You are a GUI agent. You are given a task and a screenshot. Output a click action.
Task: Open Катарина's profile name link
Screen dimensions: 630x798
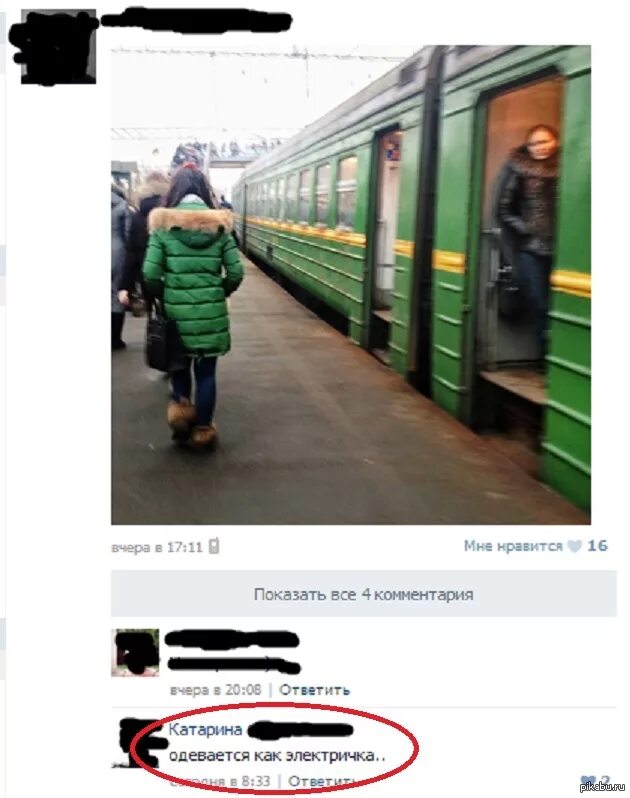coord(205,729)
